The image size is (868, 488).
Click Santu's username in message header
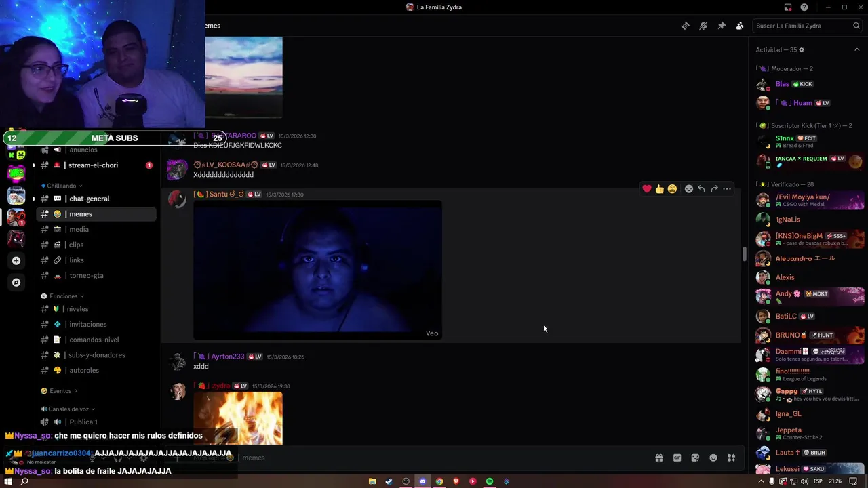[218, 195]
